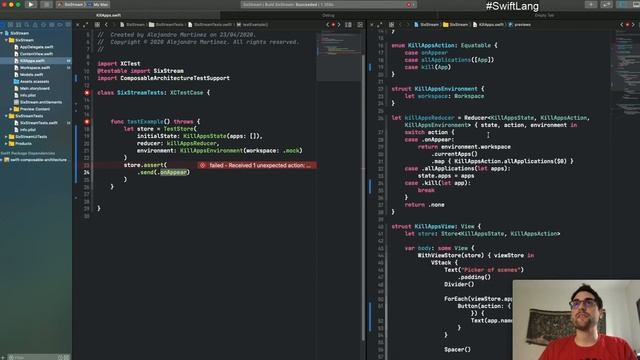Toggle the code review arrows button
The width and height of the screenshot is (640, 360).
pos(607,4)
